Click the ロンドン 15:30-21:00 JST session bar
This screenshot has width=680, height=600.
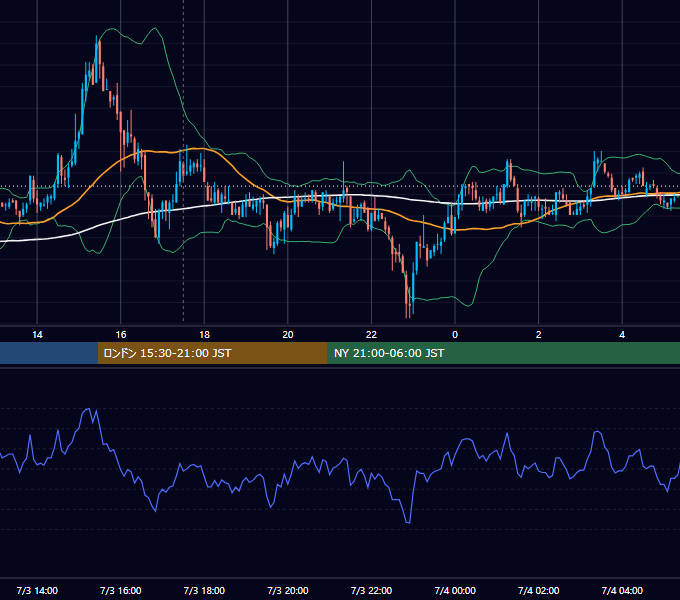pyautogui.click(x=212, y=353)
